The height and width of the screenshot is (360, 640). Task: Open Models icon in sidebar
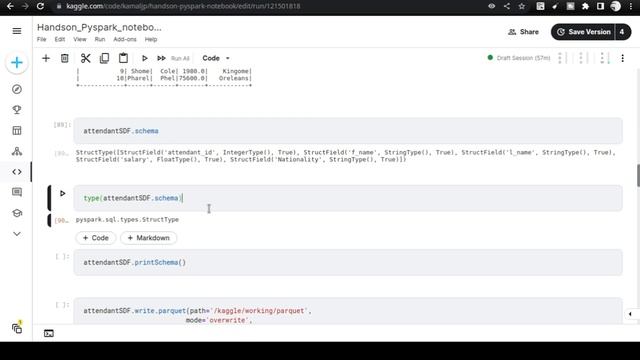(x=17, y=151)
